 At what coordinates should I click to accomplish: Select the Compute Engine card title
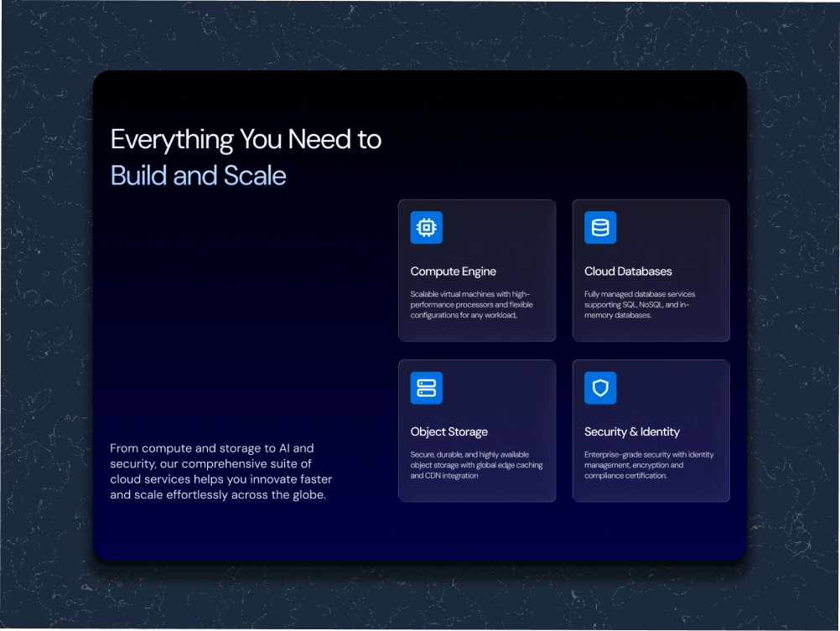tap(454, 272)
